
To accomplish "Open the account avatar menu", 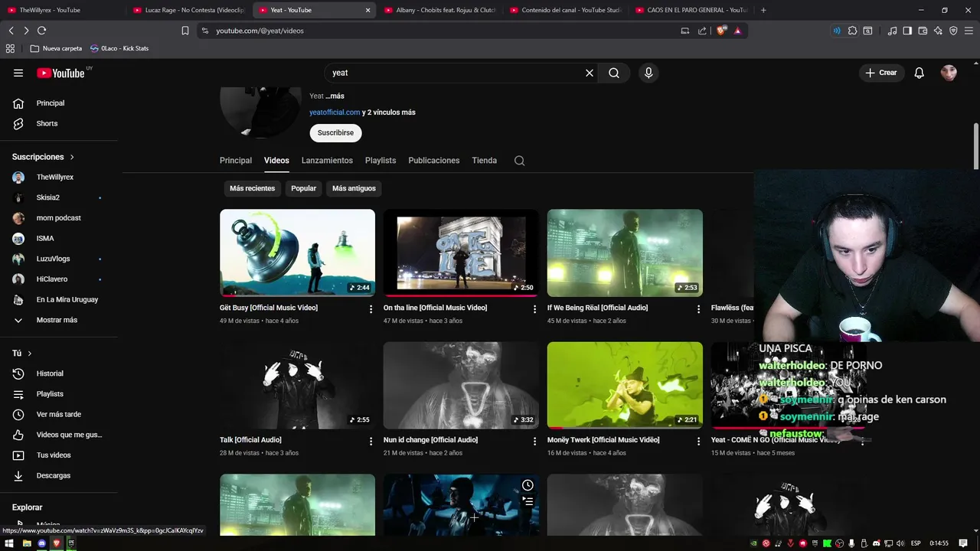I will pyautogui.click(x=949, y=73).
